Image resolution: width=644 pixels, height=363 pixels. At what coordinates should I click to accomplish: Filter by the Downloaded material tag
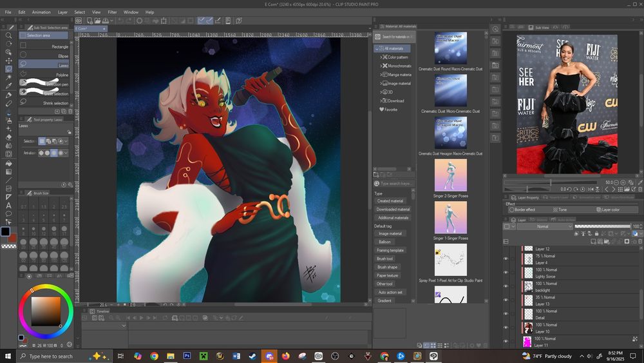coord(393,210)
